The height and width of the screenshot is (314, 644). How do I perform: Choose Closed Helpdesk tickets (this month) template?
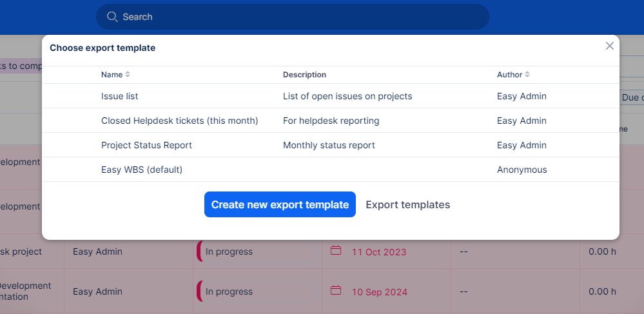click(179, 121)
